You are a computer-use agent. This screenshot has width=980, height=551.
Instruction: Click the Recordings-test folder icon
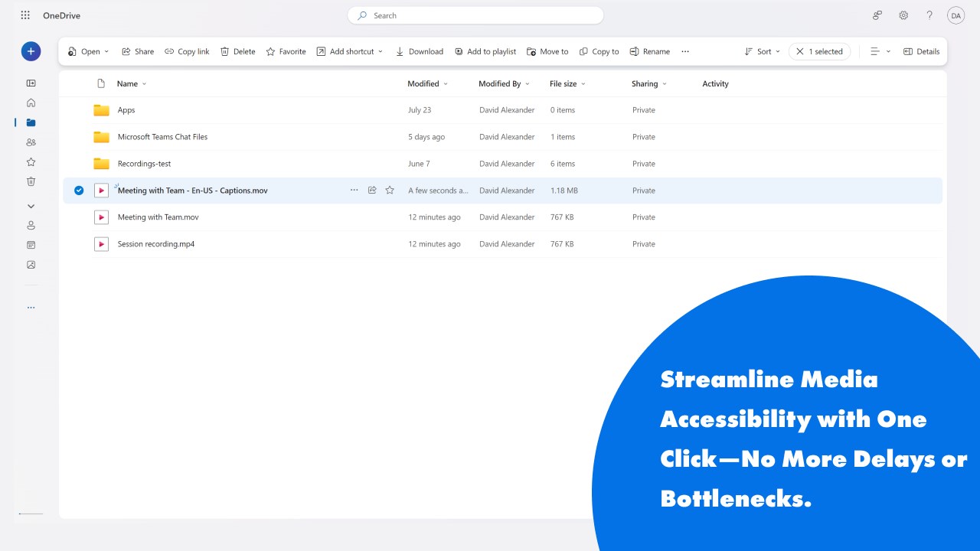101,164
